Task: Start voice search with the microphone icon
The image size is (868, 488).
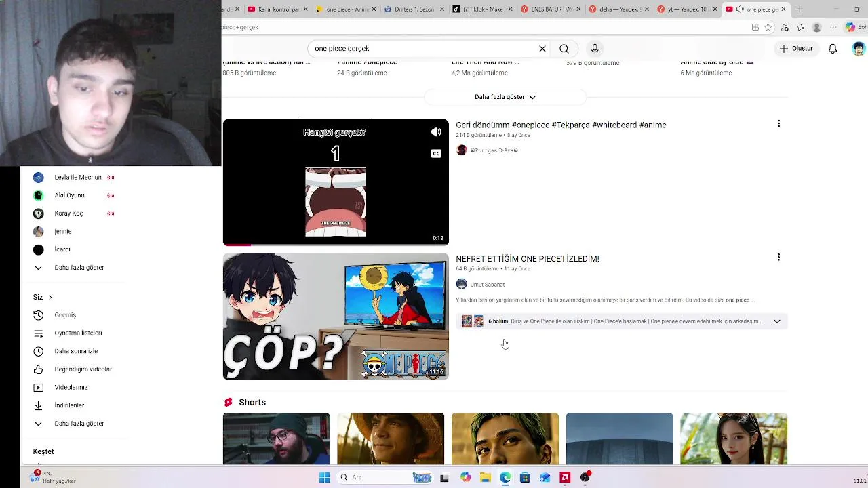Action: pos(595,49)
